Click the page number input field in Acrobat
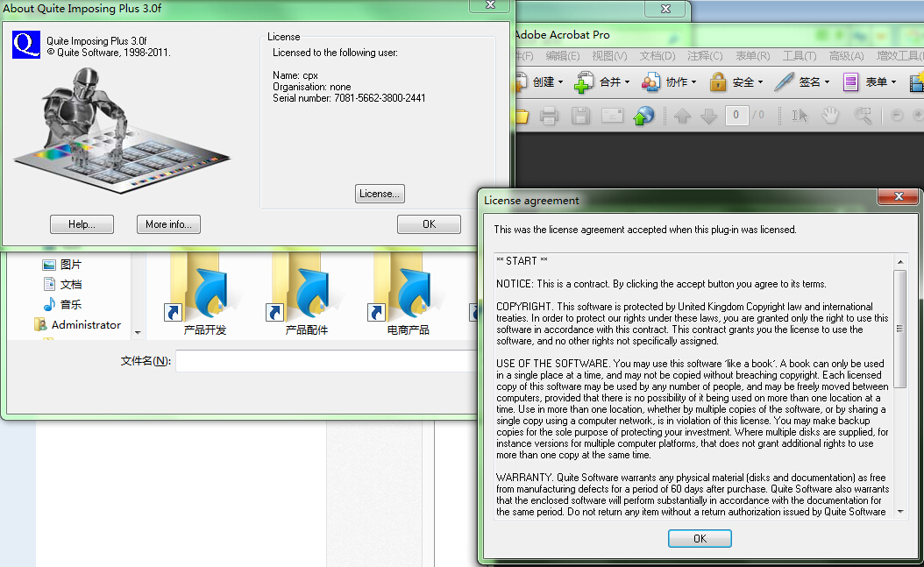Viewport: 924px width, 567px height. [736, 115]
